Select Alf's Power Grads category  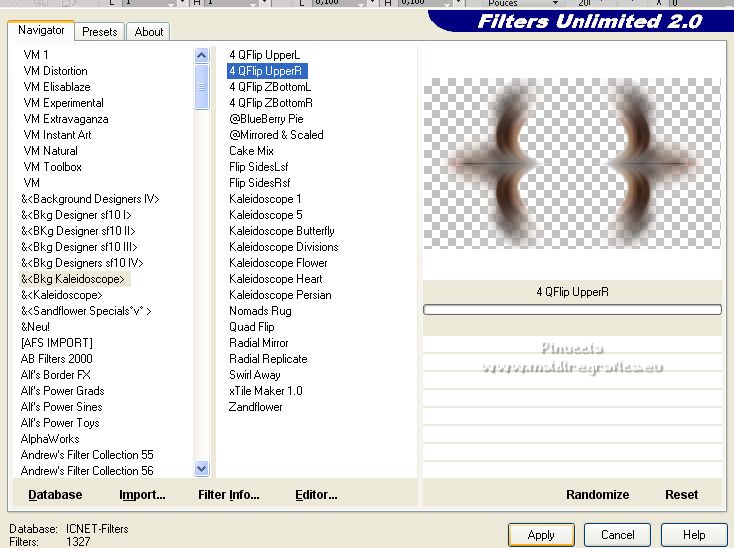[x=62, y=391]
